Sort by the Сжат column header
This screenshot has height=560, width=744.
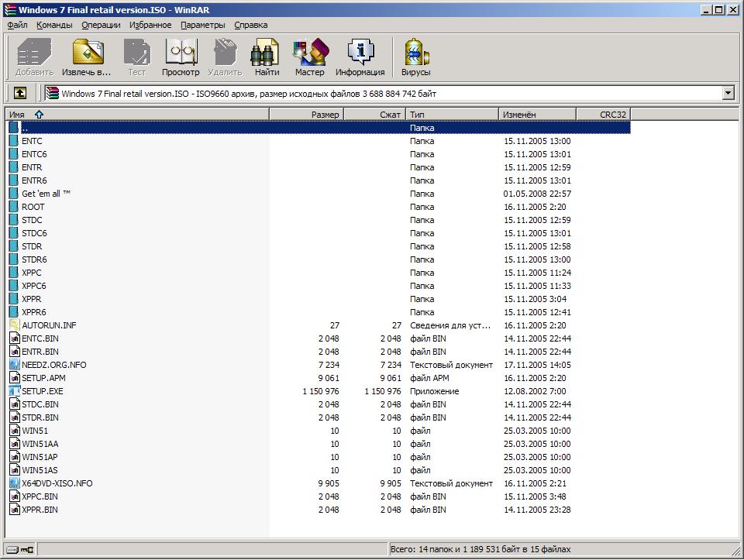tap(374, 115)
